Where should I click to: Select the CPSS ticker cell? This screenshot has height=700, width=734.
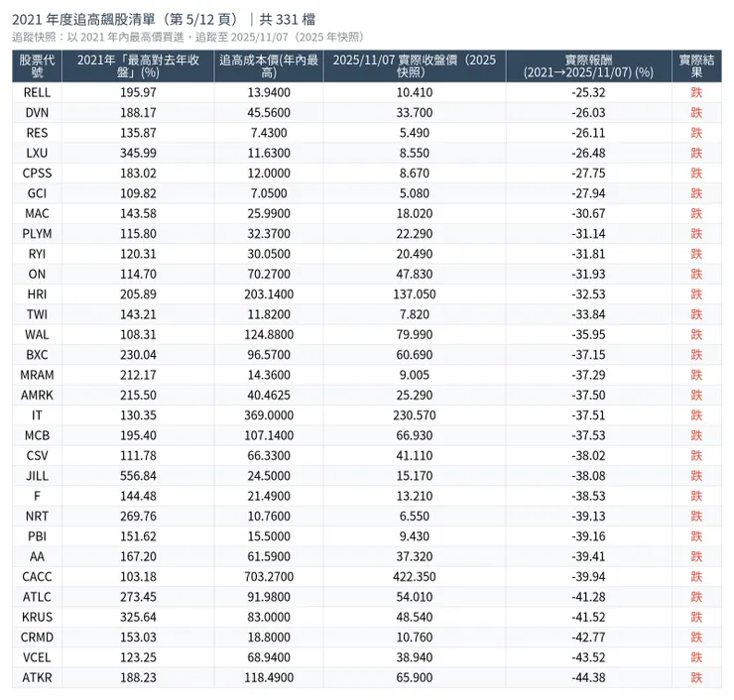[x=37, y=174]
